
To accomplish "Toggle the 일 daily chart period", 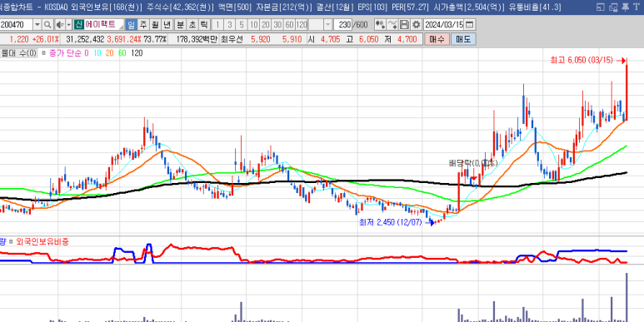I will 131,25.
